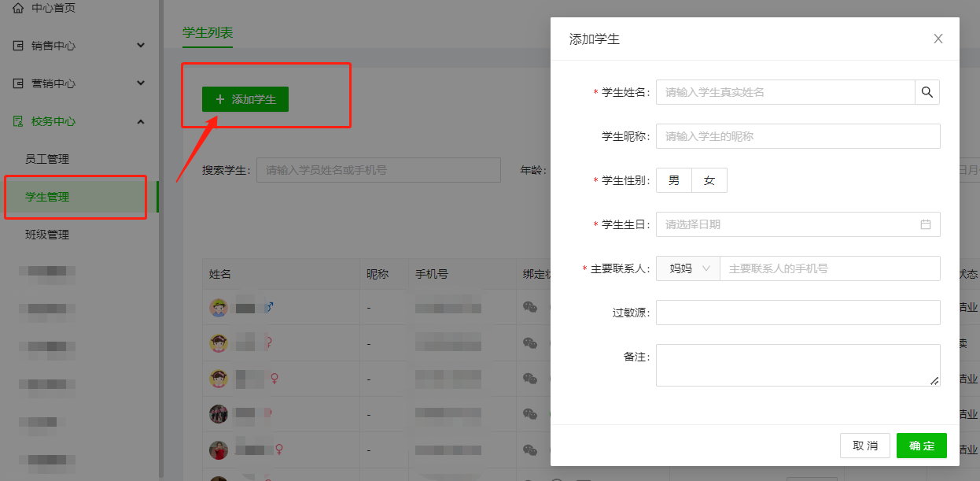Select 女 as student gender
Image resolution: width=980 pixels, height=481 pixels.
(x=709, y=180)
